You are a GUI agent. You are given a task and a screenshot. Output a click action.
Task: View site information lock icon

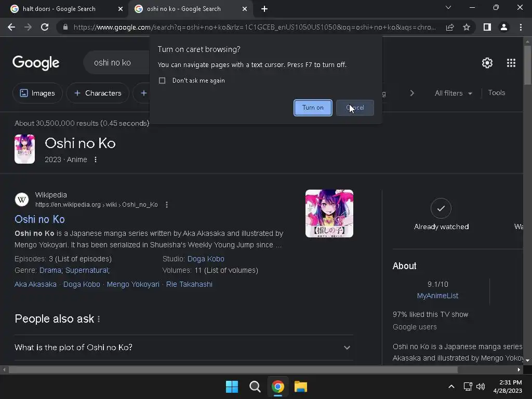point(65,27)
